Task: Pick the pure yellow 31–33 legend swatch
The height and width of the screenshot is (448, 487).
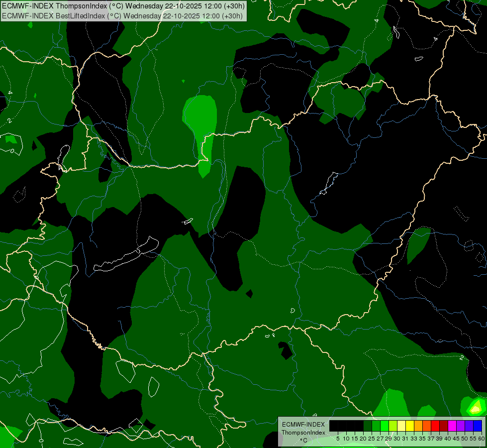Action: tap(410, 426)
